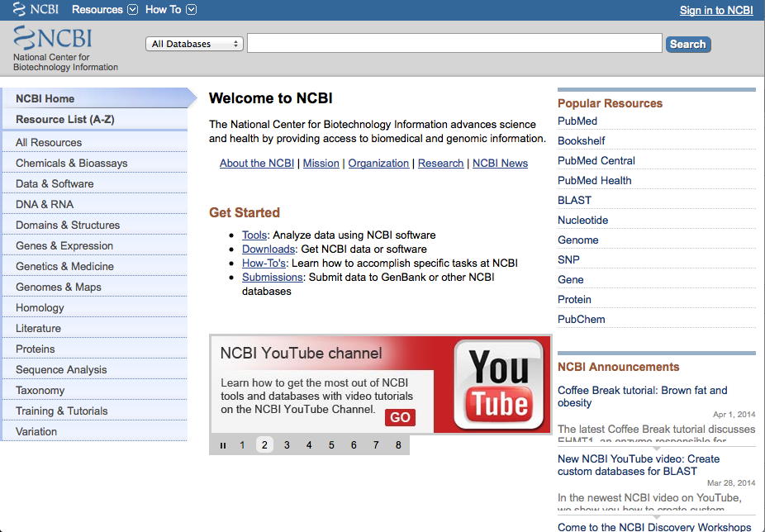The height and width of the screenshot is (532, 765).
Task: Open the Downloads link
Action: coord(268,249)
